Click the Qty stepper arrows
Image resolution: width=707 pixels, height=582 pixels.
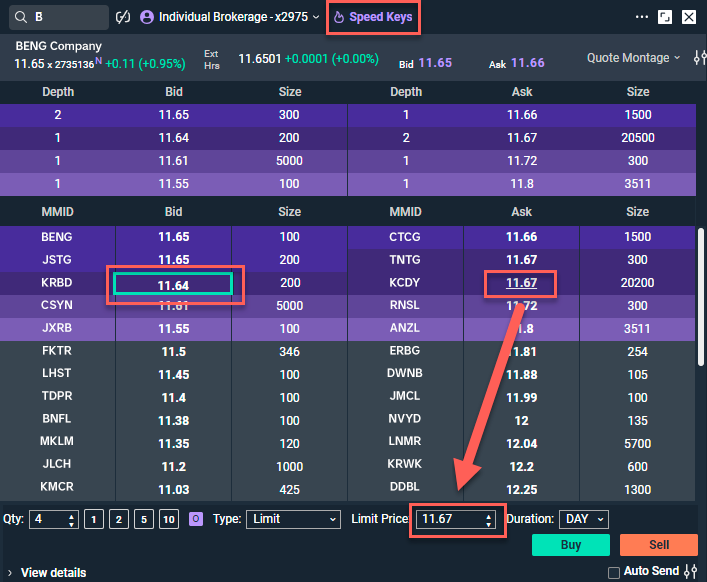point(71,520)
